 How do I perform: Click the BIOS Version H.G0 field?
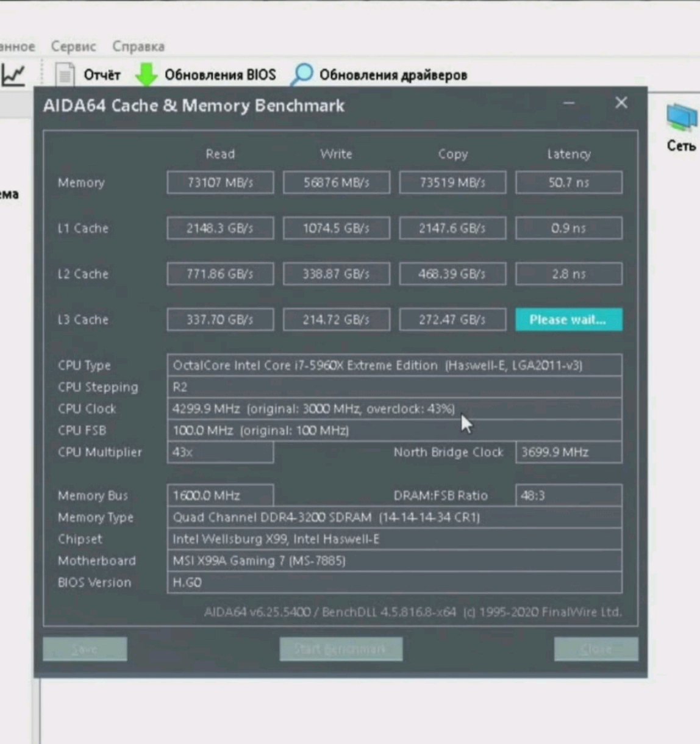pyautogui.click(x=395, y=582)
